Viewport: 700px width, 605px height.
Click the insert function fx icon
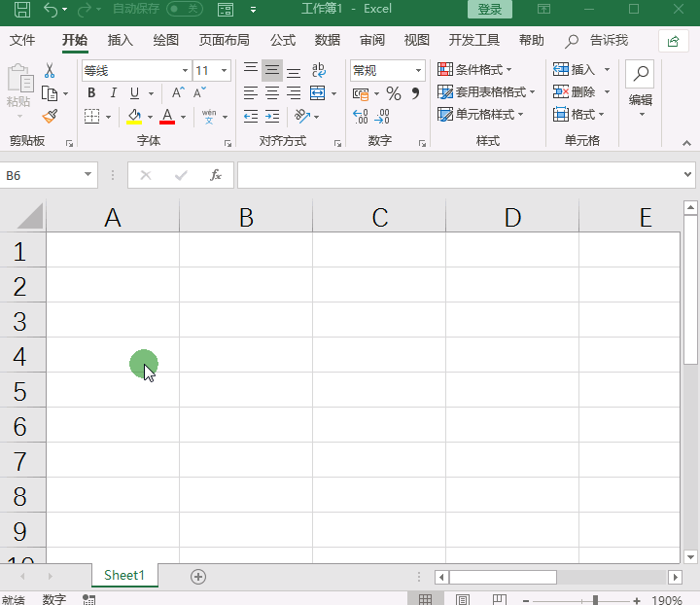coord(216,175)
